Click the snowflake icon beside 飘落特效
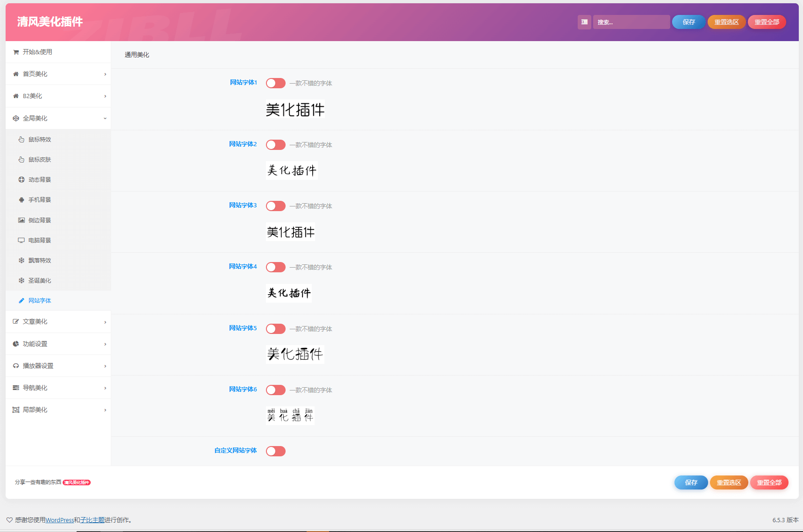Viewport: 803px width, 532px height. [22, 261]
